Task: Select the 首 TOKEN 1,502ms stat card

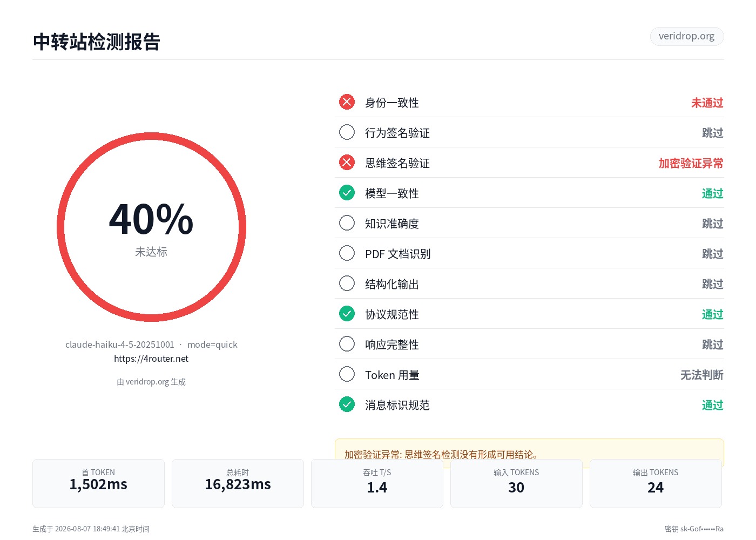Action: coord(98,483)
